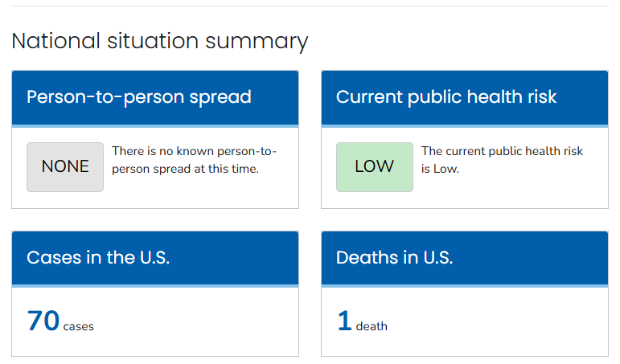
Task: Select the gray NONE color box
Action: pyautogui.click(x=65, y=167)
